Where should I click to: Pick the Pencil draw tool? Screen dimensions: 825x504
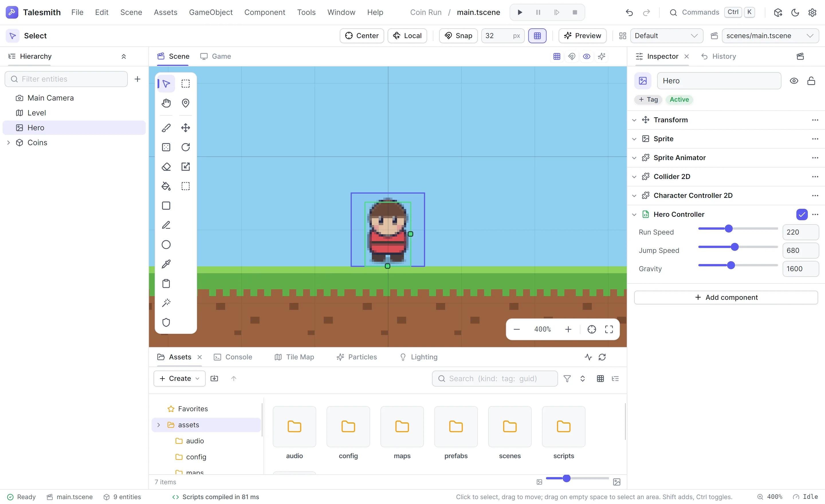tap(166, 225)
